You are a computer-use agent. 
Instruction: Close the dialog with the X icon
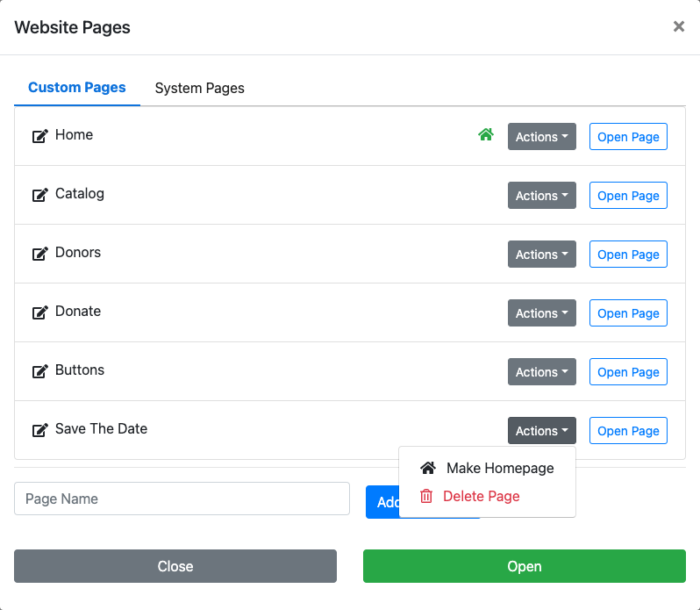click(x=678, y=27)
